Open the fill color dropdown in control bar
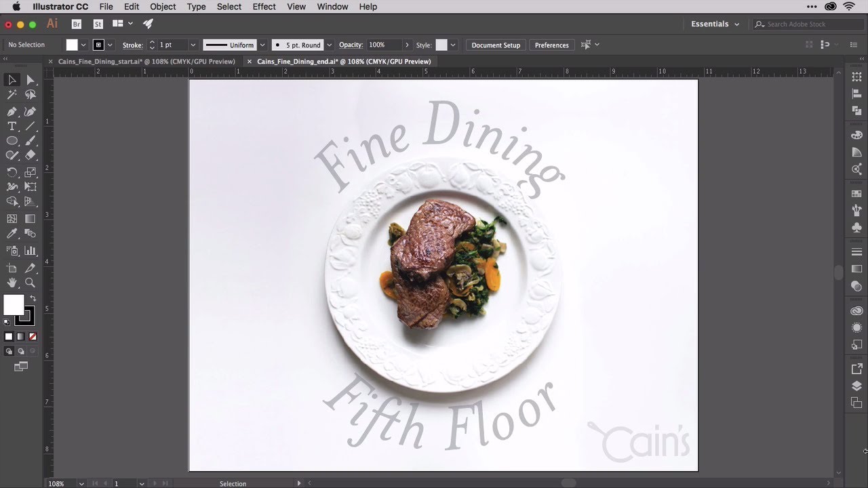 83,45
